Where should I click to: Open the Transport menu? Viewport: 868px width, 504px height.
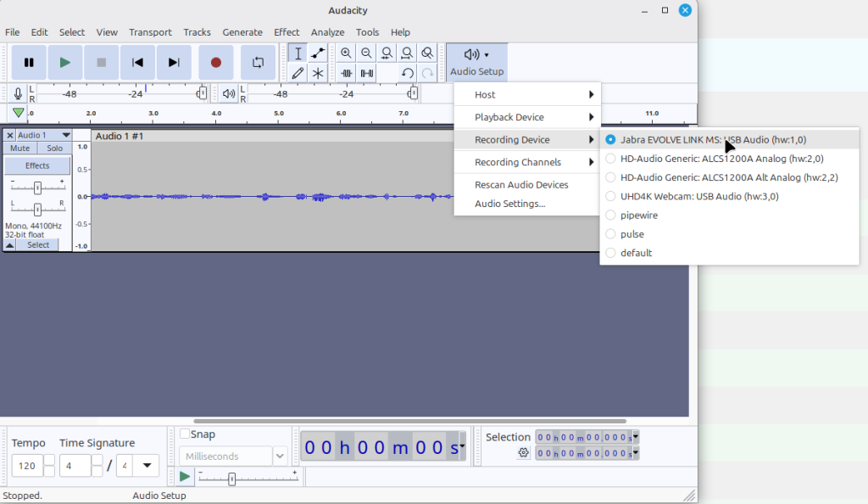150,32
